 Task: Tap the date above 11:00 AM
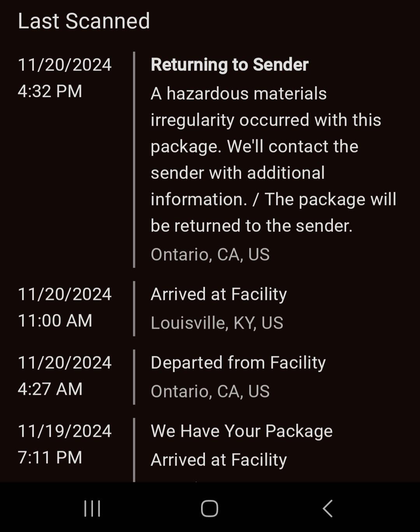pyautogui.click(x=65, y=294)
